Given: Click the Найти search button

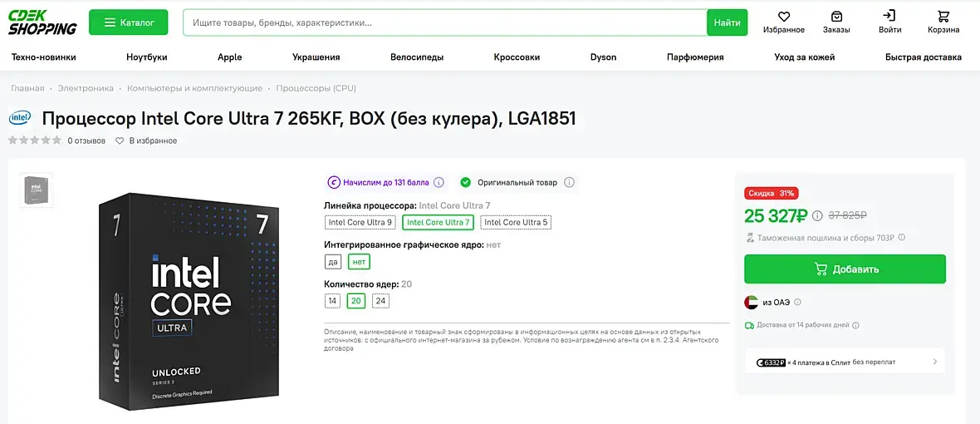Looking at the screenshot, I should (x=727, y=22).
